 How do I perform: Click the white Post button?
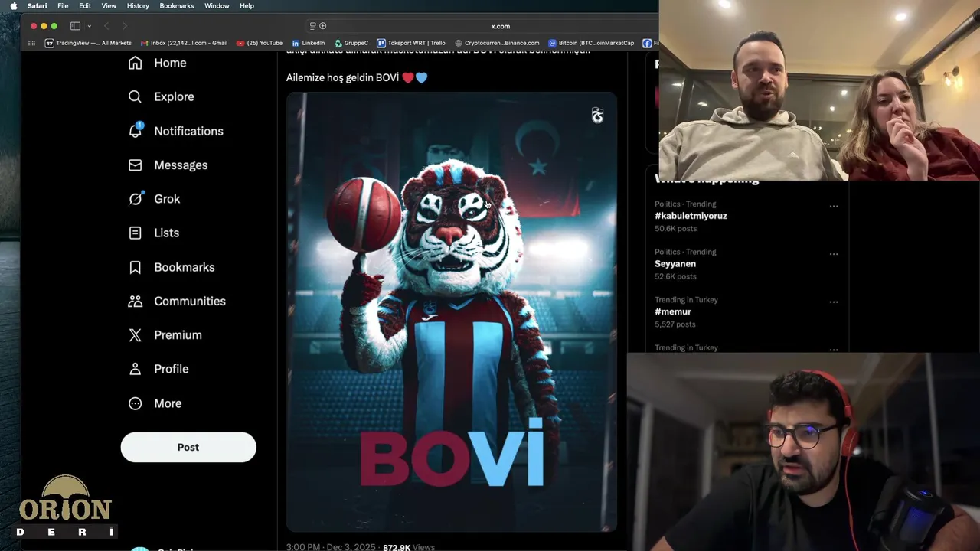(188, 447)
